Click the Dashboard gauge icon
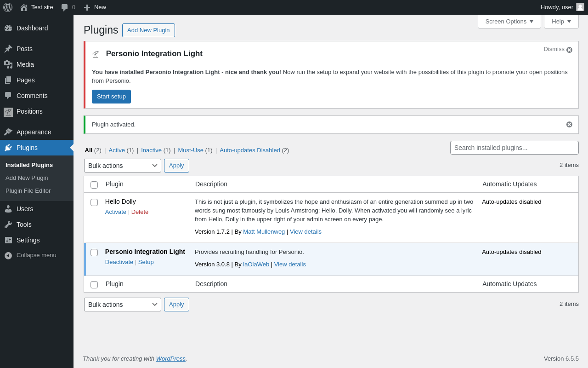The image size is (588, 368). [x=8, y=28]
